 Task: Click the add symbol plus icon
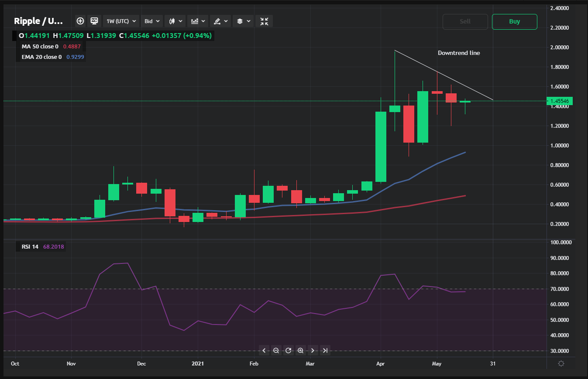click(80, 21)
